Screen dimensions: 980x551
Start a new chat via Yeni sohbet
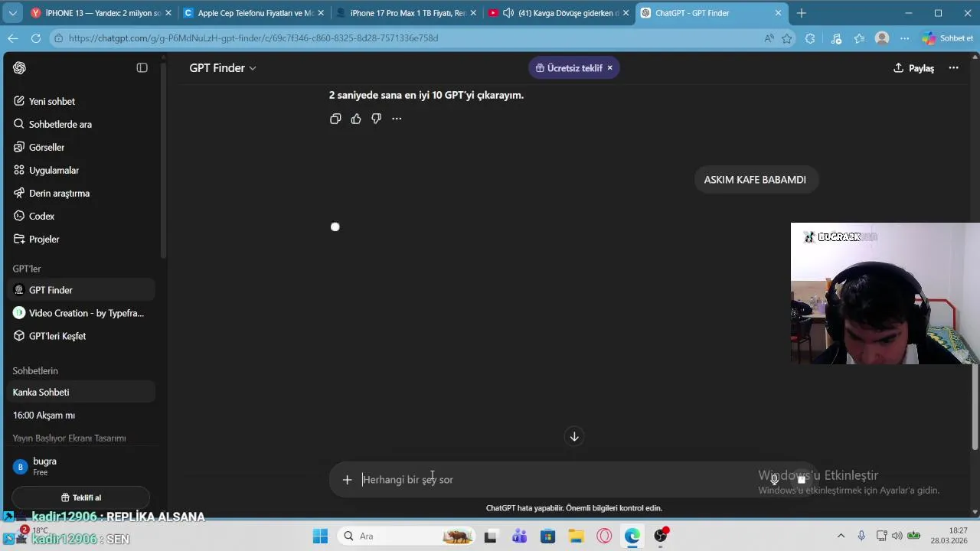(80, 101)
